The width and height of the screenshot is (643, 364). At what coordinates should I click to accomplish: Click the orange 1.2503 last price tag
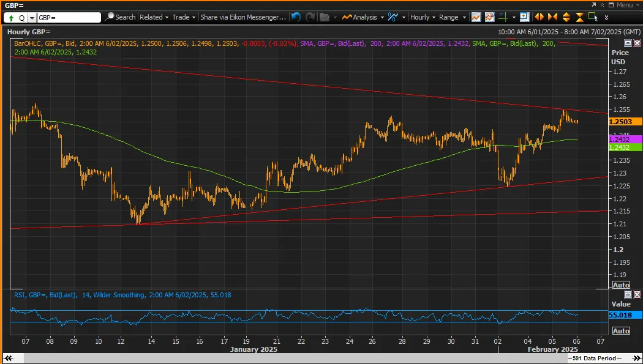pos(625,122)
